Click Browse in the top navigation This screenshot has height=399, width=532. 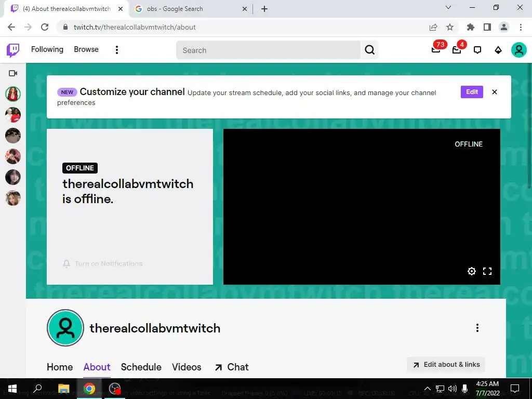click(86, 49)
